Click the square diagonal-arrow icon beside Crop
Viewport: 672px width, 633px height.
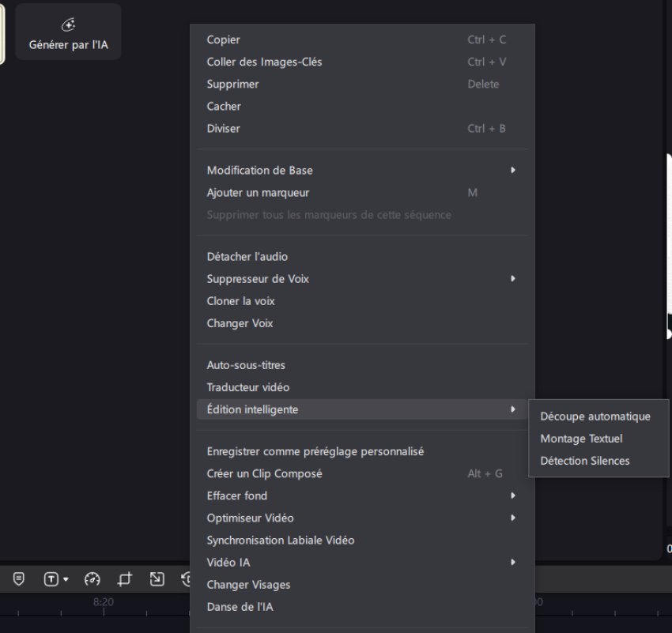click(157, 579)
